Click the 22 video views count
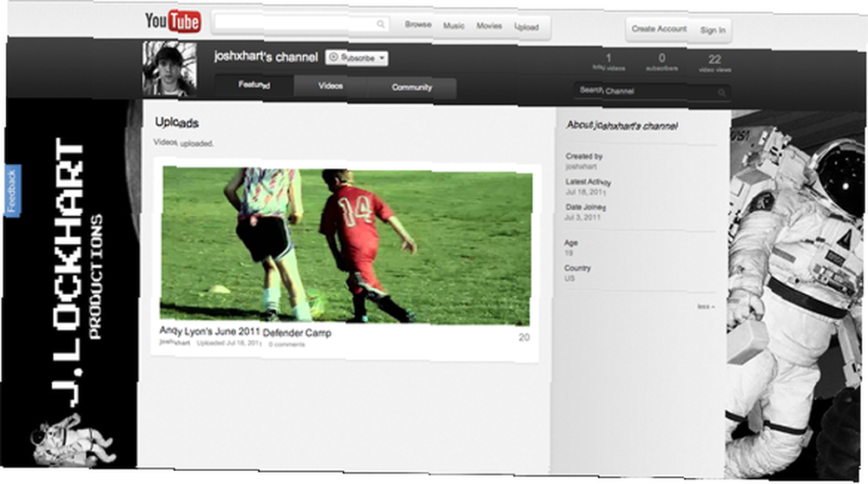This screenshot has width=868, height=484. coord(714,63)
